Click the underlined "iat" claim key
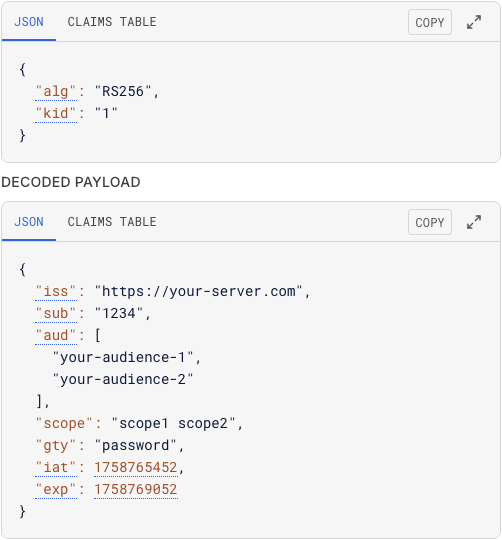Viewport: 502px width, 540px height. pos(56,468)
